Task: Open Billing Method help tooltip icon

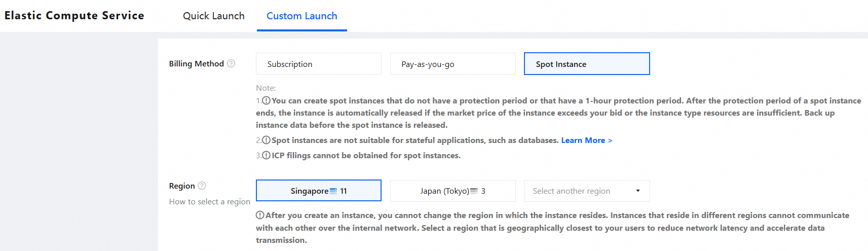Action: pyautogui.click(x=231, y=63)
